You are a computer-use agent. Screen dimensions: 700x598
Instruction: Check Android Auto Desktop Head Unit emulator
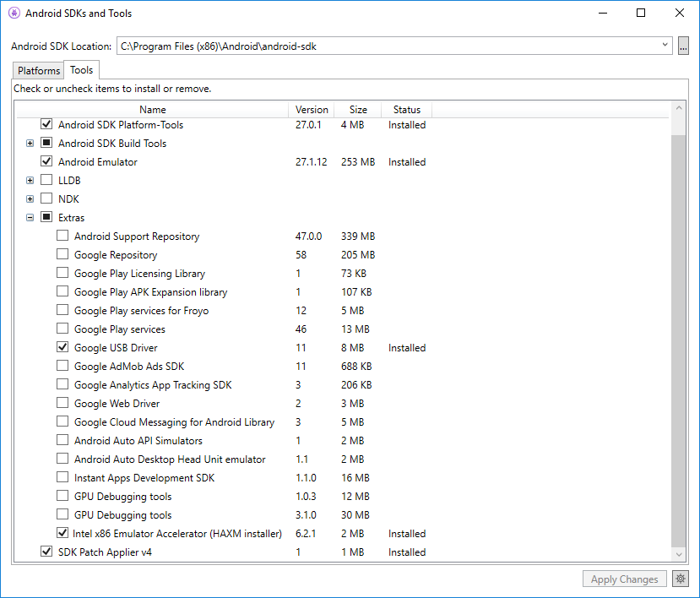(62, 459)
